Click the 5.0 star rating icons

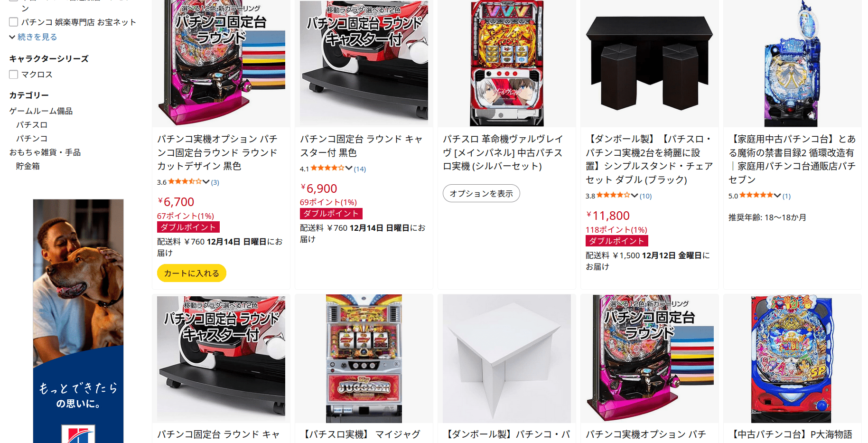(756, 196)
